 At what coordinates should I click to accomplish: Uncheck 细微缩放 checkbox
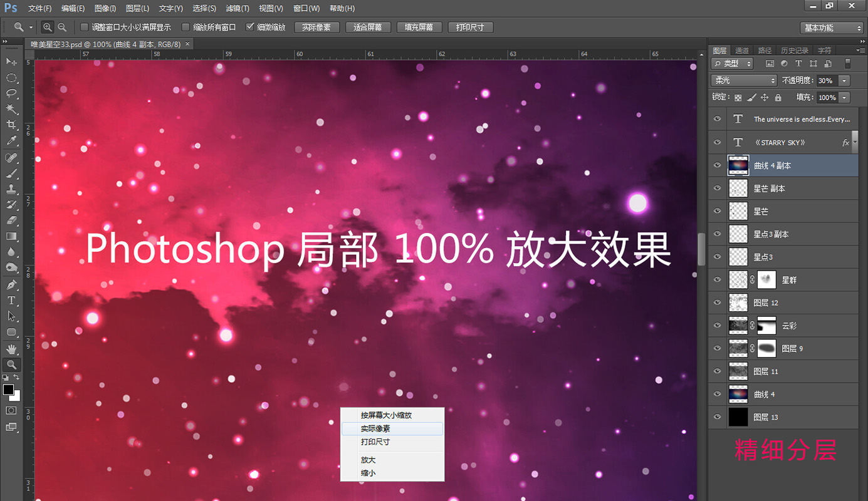[250, 27]
